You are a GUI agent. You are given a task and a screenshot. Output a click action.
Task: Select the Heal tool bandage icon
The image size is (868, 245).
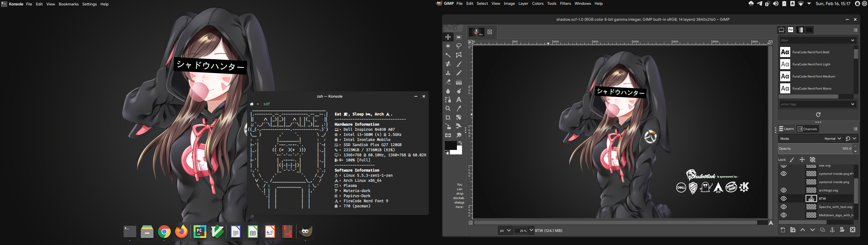click(x=448, y=64)
